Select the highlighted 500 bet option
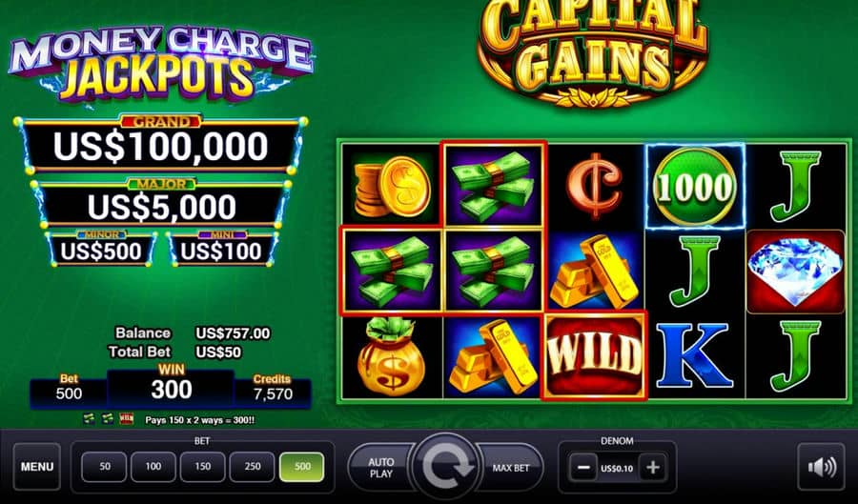 pyautogui.click(x=302, y=467)
